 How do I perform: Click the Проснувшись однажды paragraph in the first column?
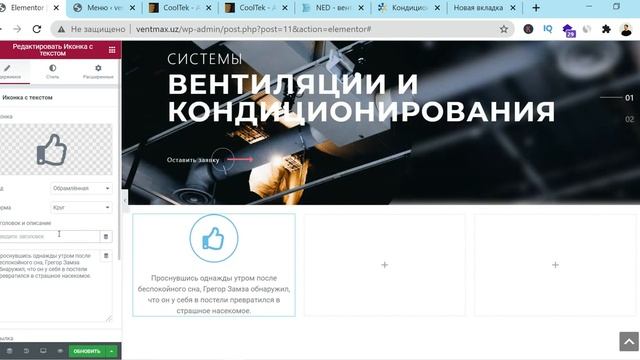point(214,294)
